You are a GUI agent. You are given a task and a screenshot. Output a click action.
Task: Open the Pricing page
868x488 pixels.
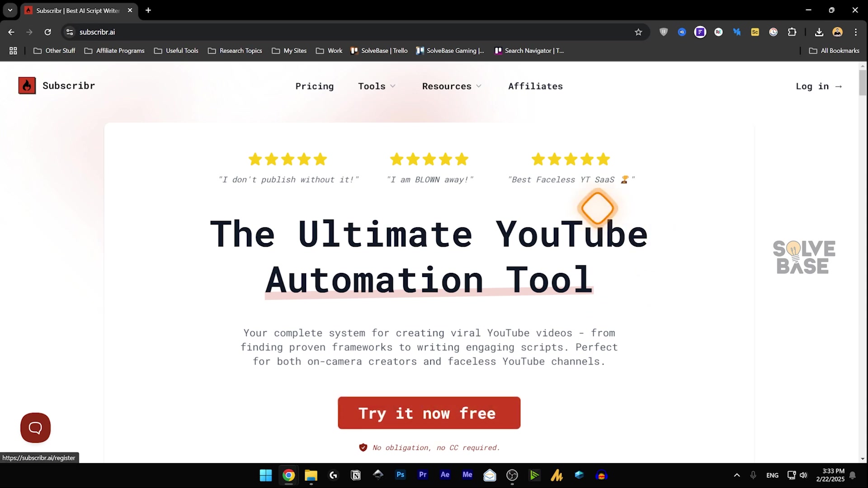coord(315,86)
